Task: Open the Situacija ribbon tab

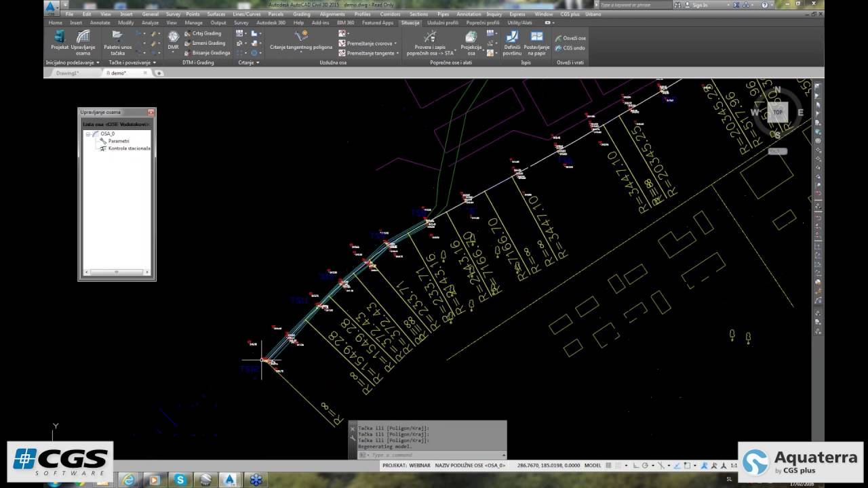Action: click(x=410, y=22)
